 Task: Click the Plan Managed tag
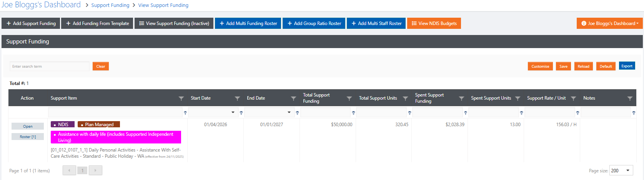(99, 124)
